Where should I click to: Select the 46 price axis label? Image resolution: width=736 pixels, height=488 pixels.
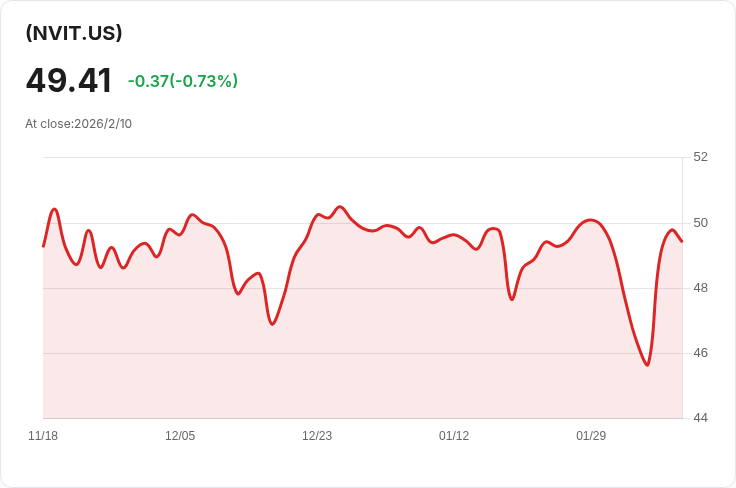point(700,353)
